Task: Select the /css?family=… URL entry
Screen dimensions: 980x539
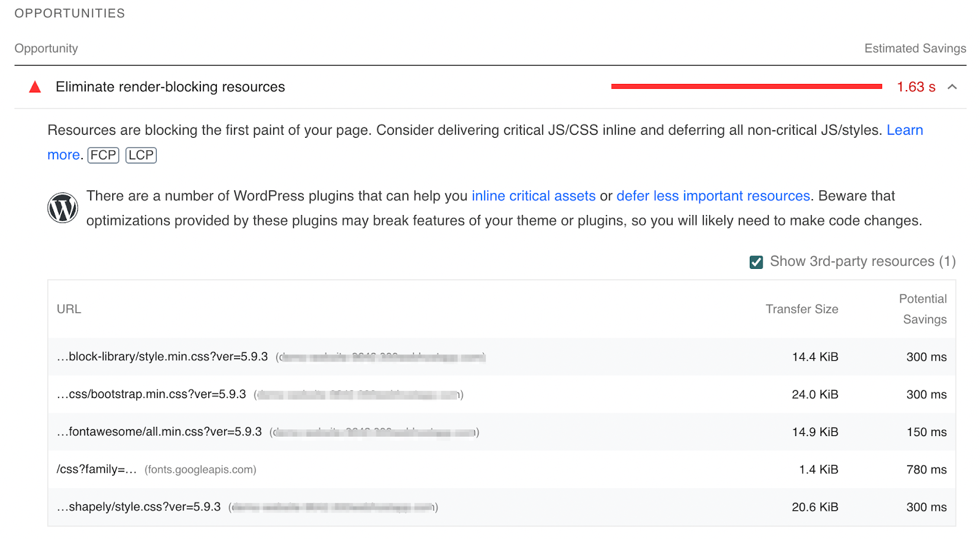Action: coord(97,469)
